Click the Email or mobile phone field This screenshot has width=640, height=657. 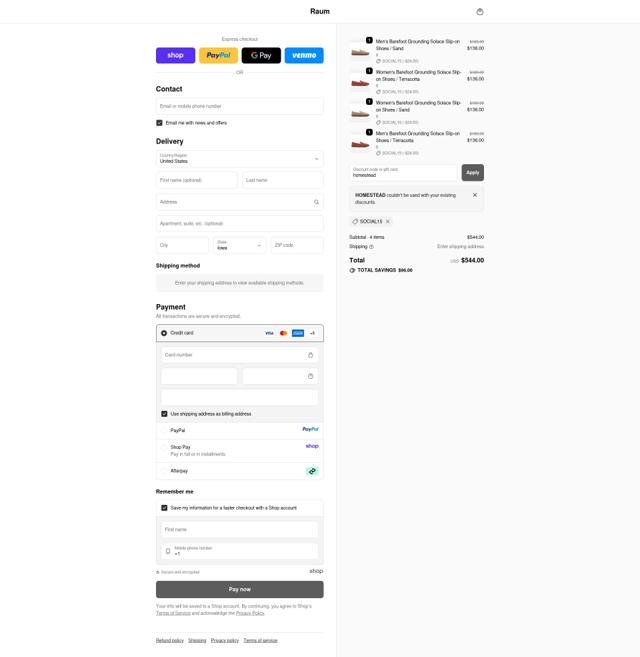240,106
